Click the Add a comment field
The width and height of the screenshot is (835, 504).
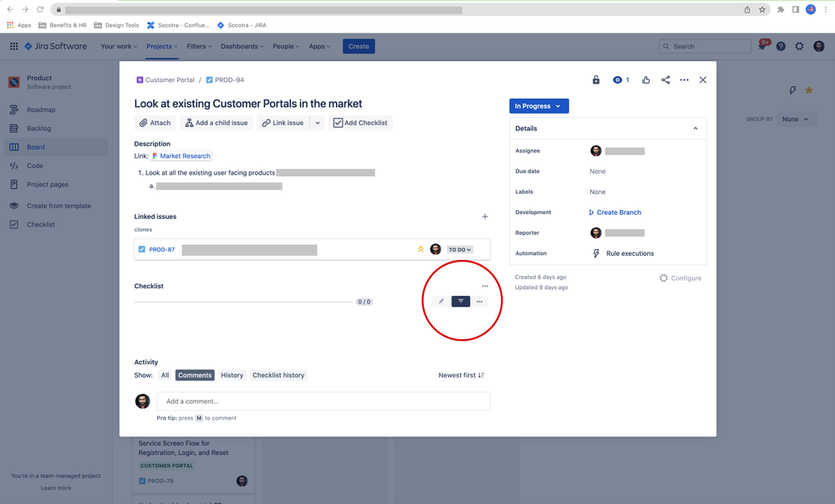(323, 401)
